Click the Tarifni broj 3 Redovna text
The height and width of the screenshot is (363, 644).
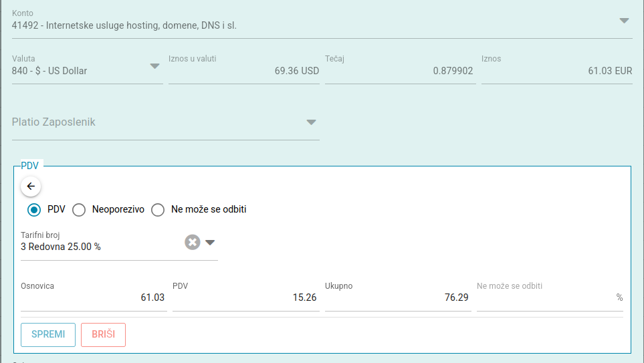tap(61, 247)
